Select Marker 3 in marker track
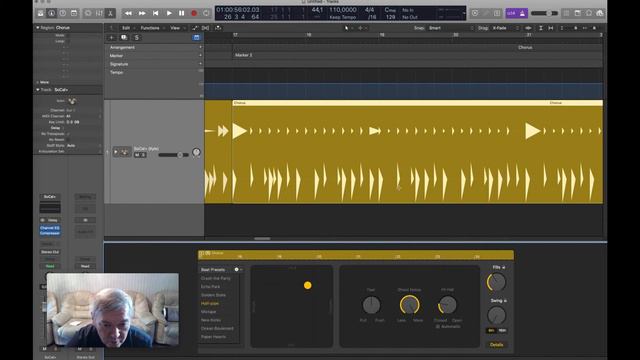This screenshot has width=640, height=360. coord(243,55)
